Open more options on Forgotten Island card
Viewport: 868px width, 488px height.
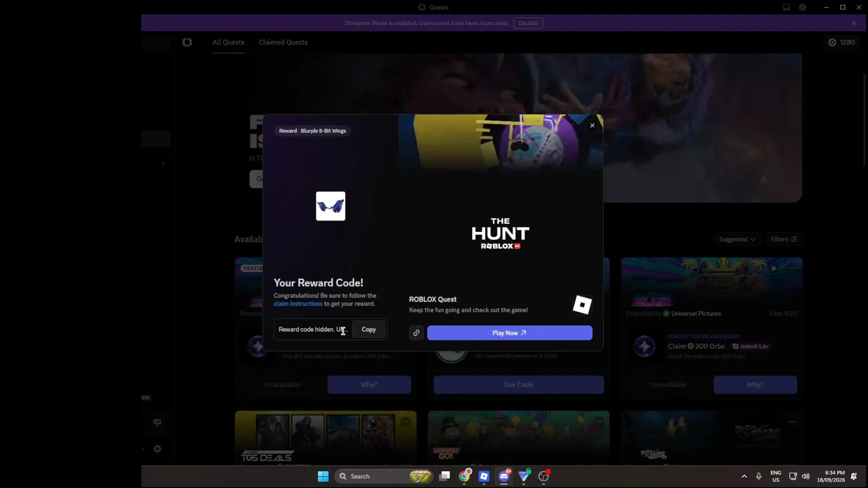pyautogui.click(x=792, y=268)
